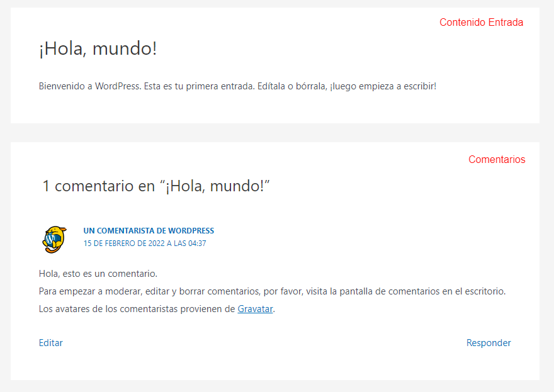Click the 1 comentario en ¡Hola, mundo! heading
Screen dimensions: 554x392
click(156, 186)
